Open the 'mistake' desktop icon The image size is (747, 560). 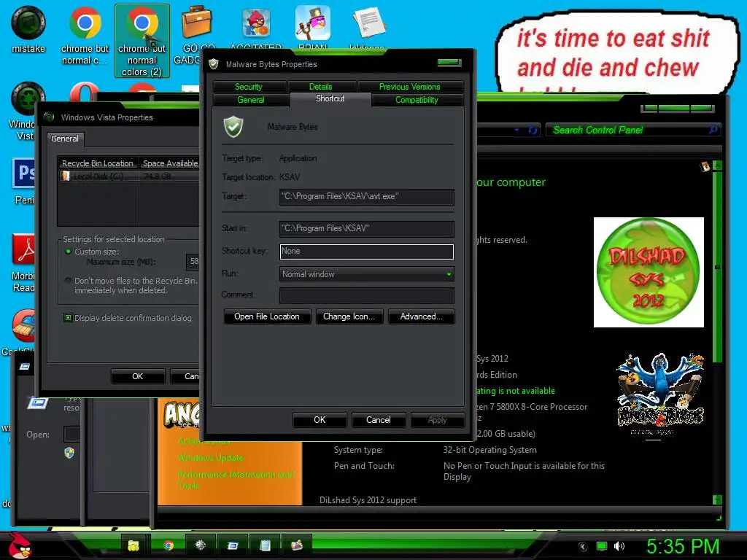28,29
